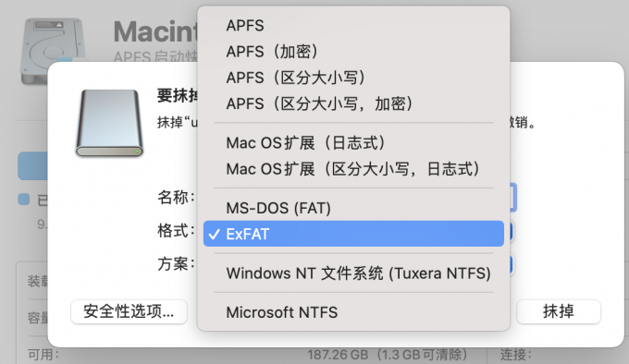Click the external drive icon in dialog

[109, 123]
